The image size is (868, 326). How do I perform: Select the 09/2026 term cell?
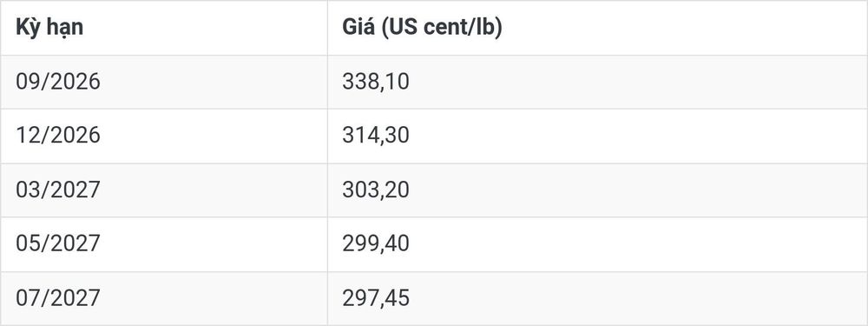[x=164, y=82]
